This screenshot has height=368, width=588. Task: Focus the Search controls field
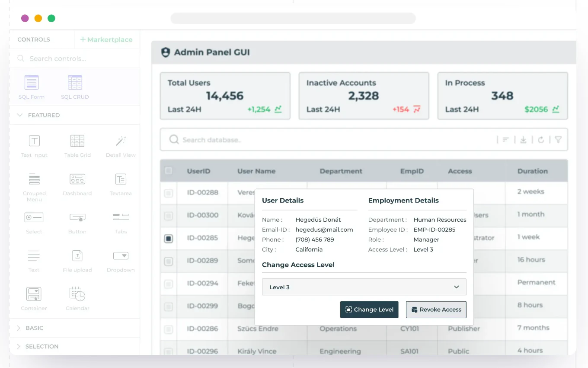pos(75,58)
